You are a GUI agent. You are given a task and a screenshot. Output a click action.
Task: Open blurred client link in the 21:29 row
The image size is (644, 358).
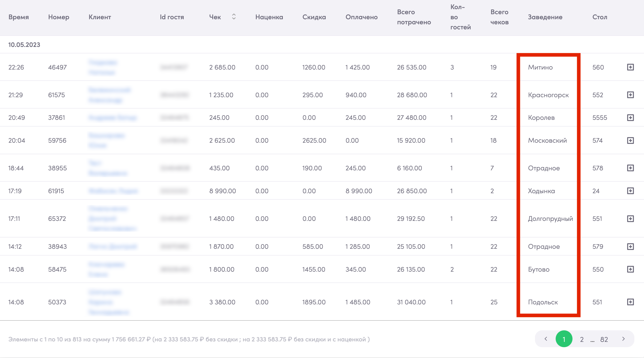tap(110, 95)
